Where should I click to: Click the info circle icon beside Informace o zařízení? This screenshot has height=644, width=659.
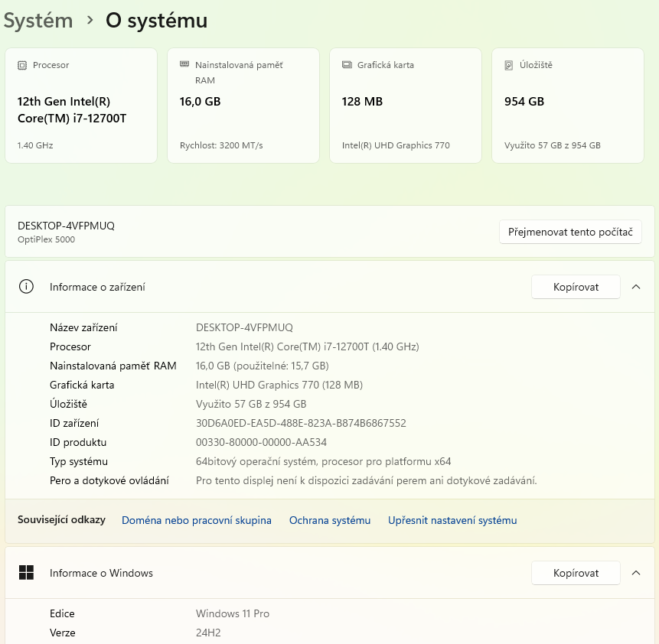click(26, 287)
